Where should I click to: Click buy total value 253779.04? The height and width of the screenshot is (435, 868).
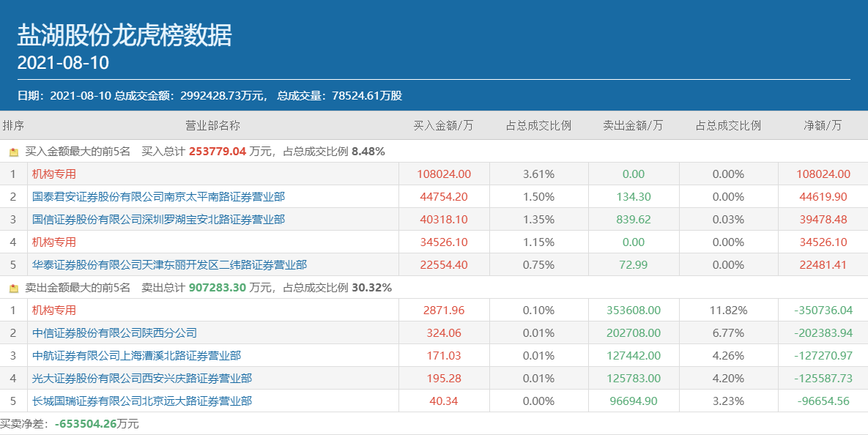pyautogui.click(x=218, y=151)
